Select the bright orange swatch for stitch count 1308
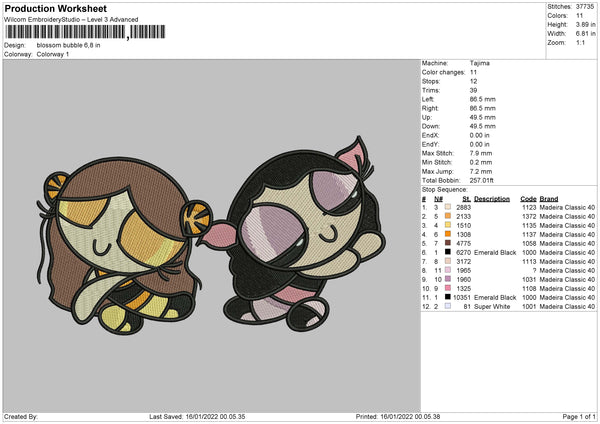The image size is (600, 424). [448, 234]
